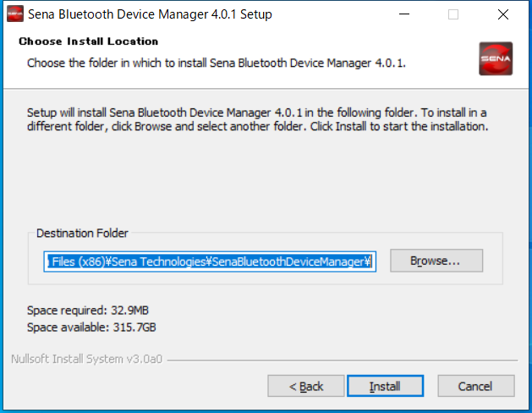Click the Space required 32.9MB label
The image size is (532, 413).
[x=87, y=311]
